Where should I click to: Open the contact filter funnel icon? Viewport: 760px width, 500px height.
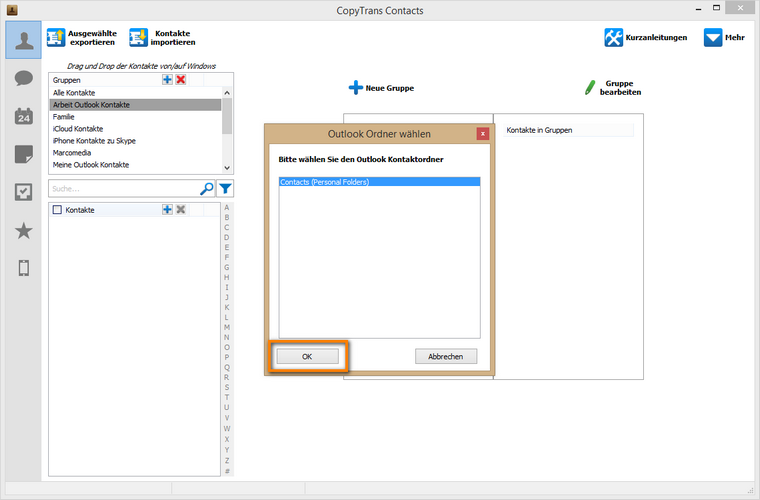pos(225,188)
